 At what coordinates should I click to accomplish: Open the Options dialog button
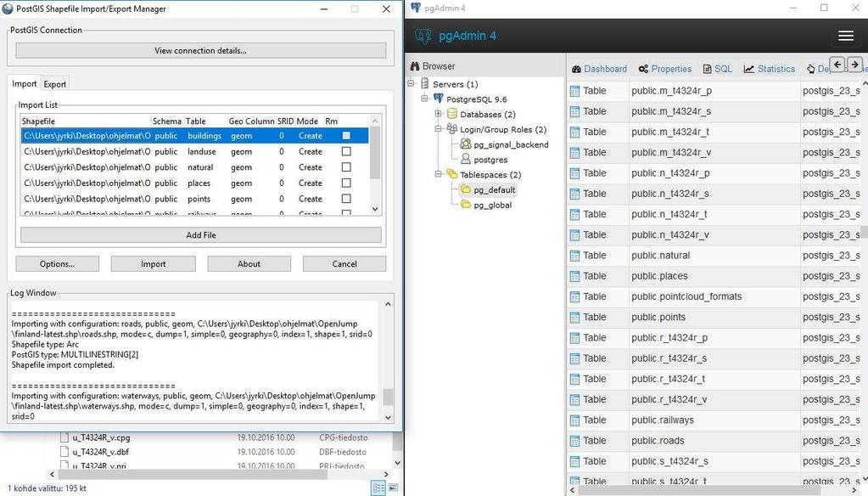[x=57, y=264]
